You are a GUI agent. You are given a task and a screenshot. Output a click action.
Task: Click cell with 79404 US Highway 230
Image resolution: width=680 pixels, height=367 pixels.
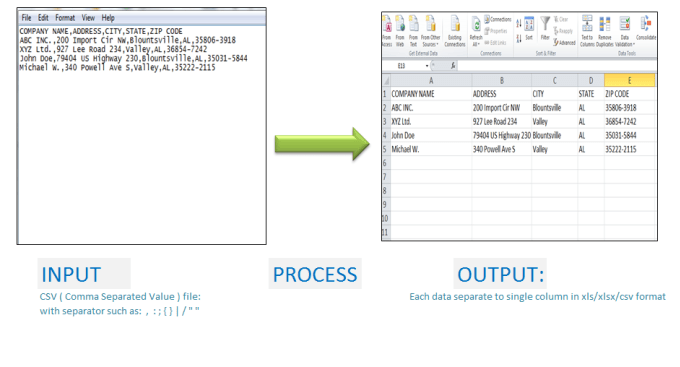click(x=502, y=135)
